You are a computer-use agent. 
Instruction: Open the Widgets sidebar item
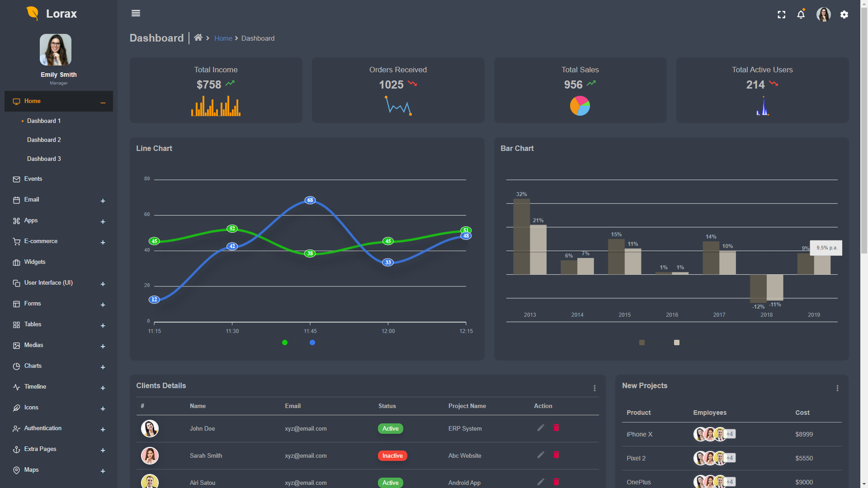35,262
